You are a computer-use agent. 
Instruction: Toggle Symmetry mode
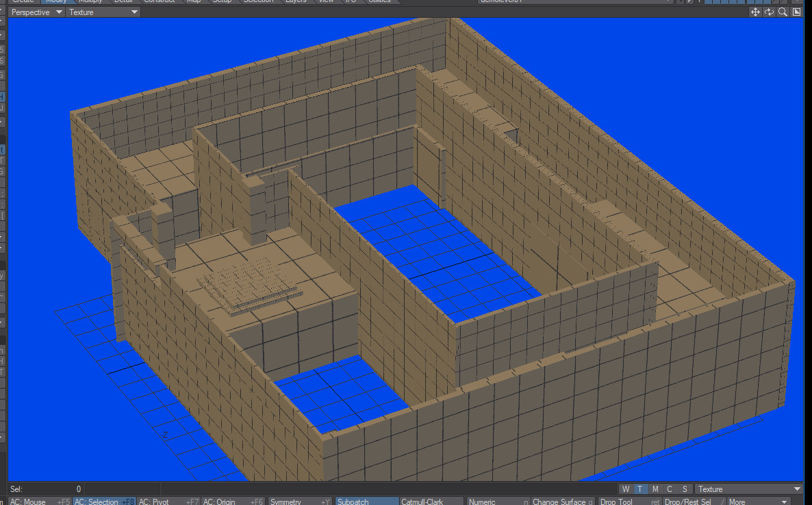pos(301,502)
